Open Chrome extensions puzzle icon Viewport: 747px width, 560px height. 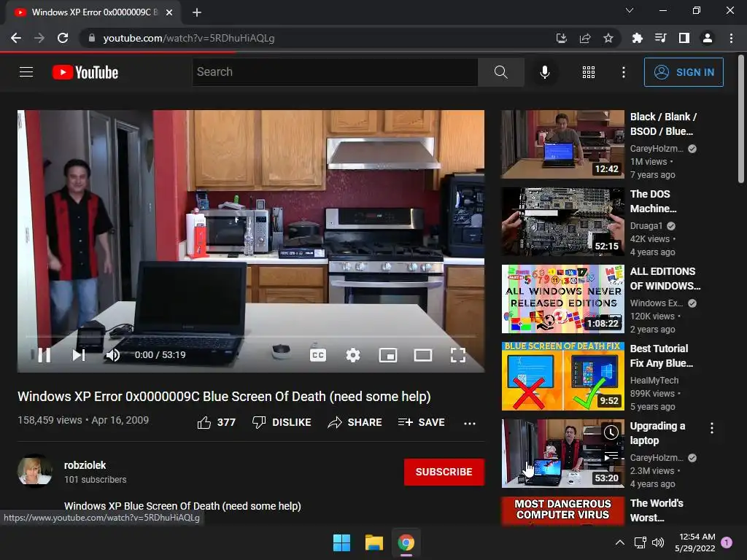click(x=638, y=38)
